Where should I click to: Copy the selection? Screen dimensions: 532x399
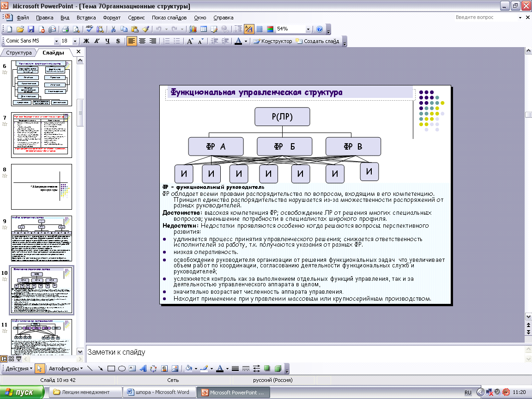coord(124,29)
